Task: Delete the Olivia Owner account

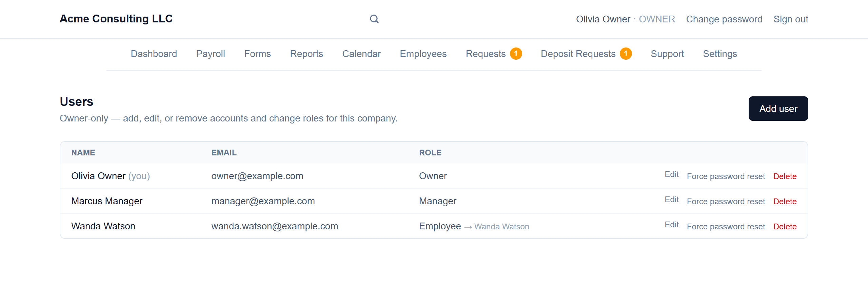Action: click(x=785, y=176)
